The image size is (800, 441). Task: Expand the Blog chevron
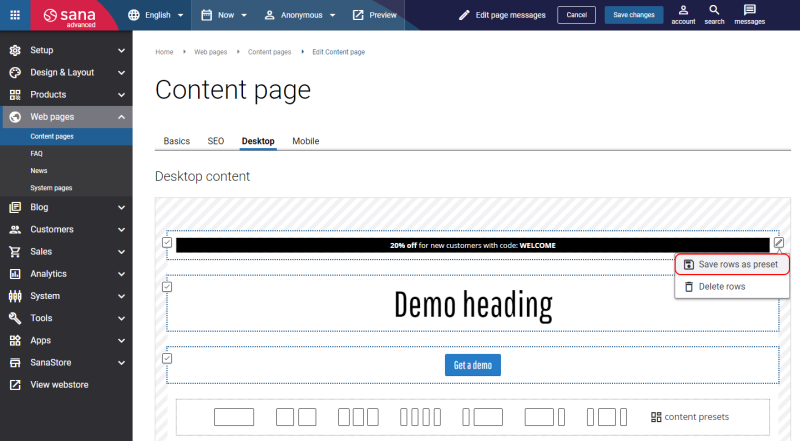[x=121, y=207]
